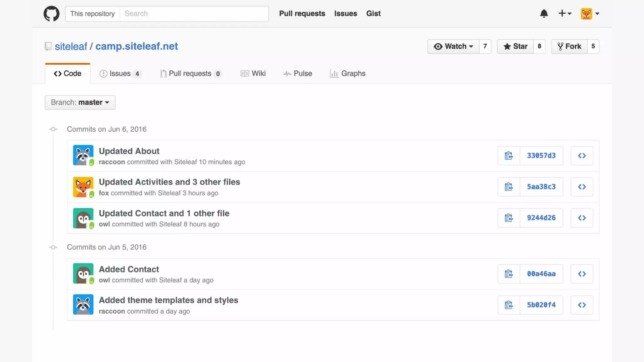Viewport: 644px width, 362px height.
Task: Browse code at the Updated About commit
Action: (x=581, y=156)
